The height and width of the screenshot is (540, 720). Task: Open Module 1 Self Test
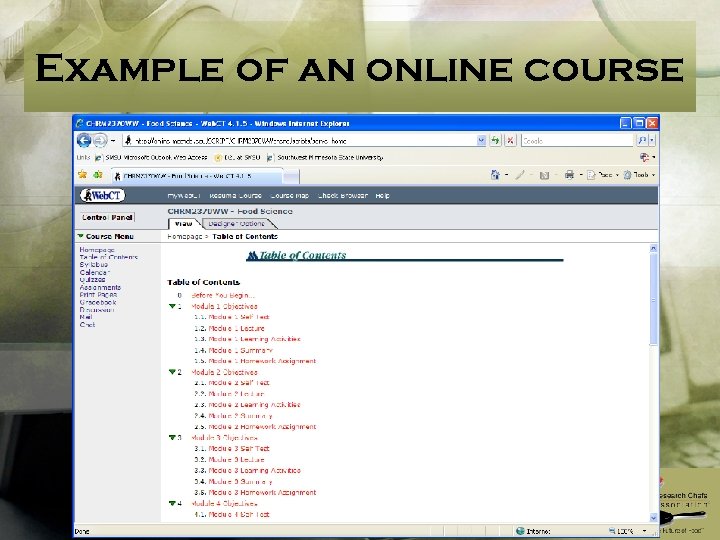click(x=239, y=317)
